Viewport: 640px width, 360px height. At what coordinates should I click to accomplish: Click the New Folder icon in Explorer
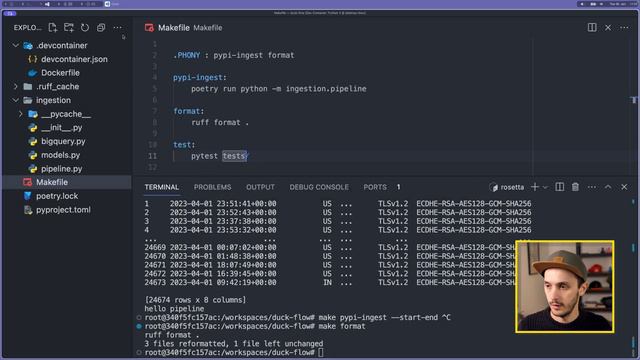[69, 27]
